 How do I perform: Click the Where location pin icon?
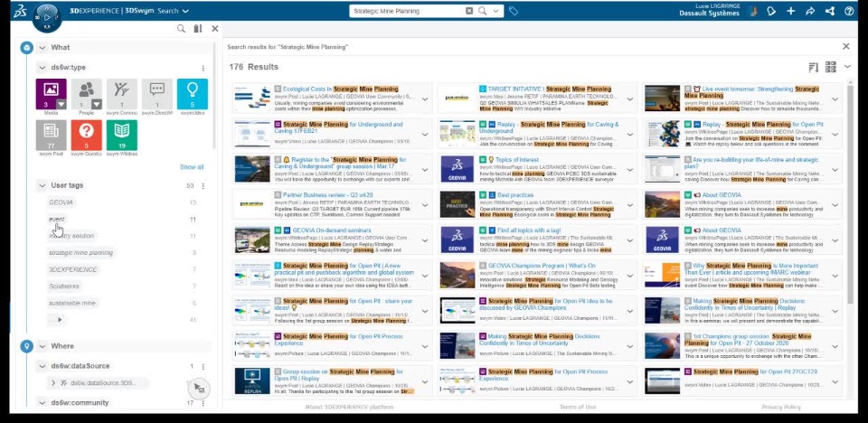26,346
